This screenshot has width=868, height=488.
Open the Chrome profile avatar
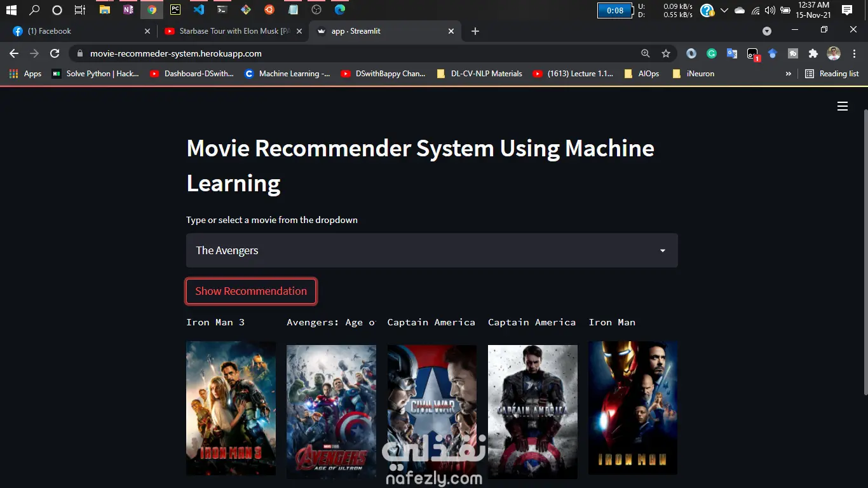tap(834, 54)
